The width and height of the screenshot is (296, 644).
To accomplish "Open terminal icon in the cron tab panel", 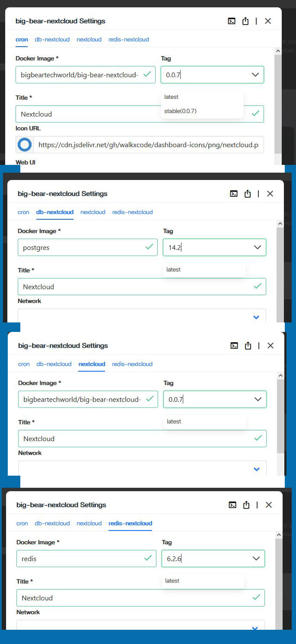I will (x=232, y=21).
